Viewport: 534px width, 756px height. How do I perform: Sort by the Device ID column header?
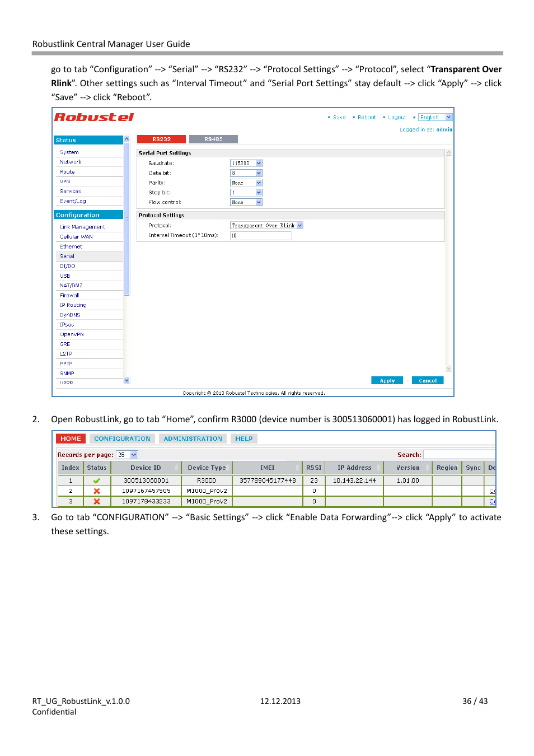tap(146, 468)
